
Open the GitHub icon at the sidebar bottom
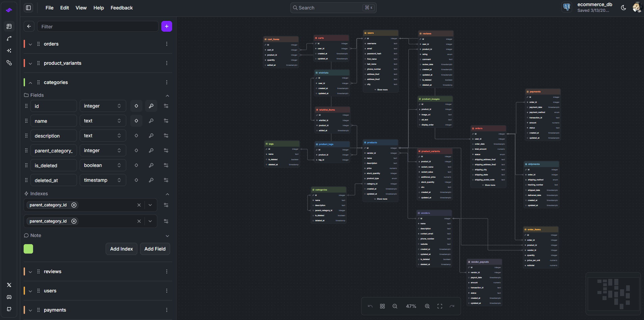tap(9, 309)
